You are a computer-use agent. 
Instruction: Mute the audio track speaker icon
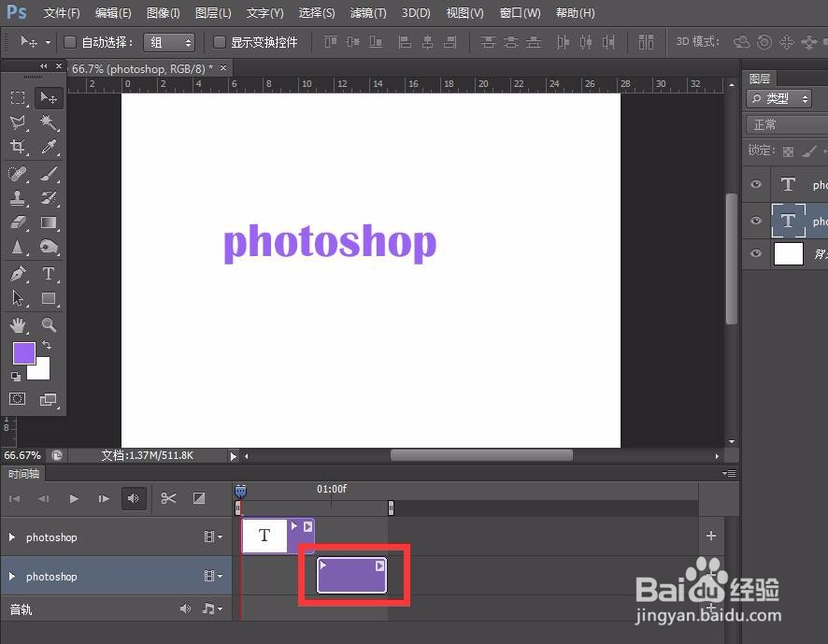tap(185, 608)
